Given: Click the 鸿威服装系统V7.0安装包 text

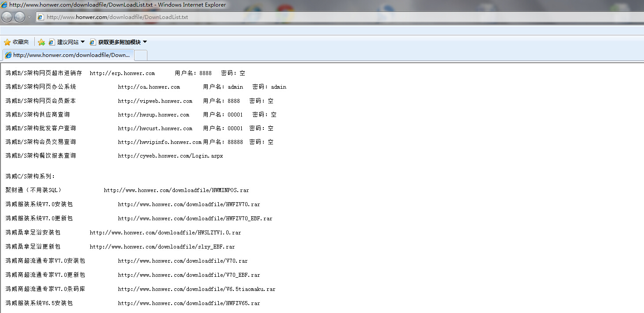Looking at the screenshot, I should coord(39,204).
